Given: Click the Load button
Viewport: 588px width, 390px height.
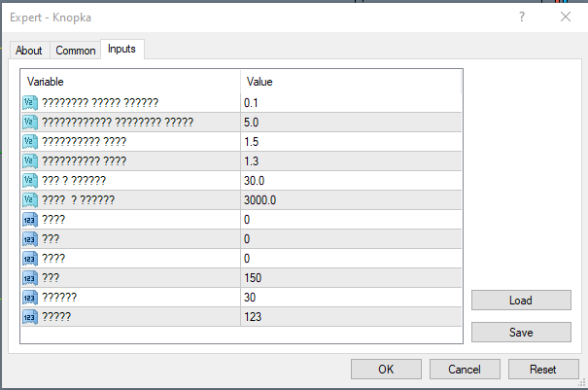Looking at the screenshot, I should click(519, 301).
